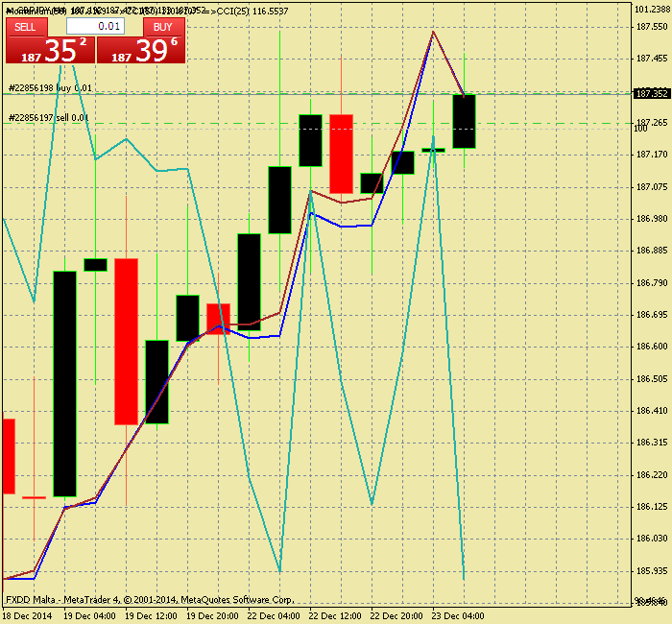Click the FXDD Malta MetaTrader 4 copyright text
672x624 pixels.
pyautogui.click(x=149, y=599)
